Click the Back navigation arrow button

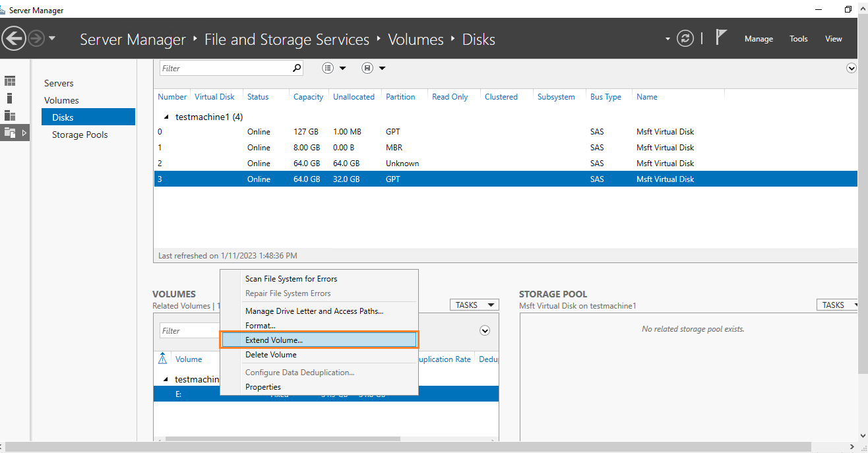14,39
